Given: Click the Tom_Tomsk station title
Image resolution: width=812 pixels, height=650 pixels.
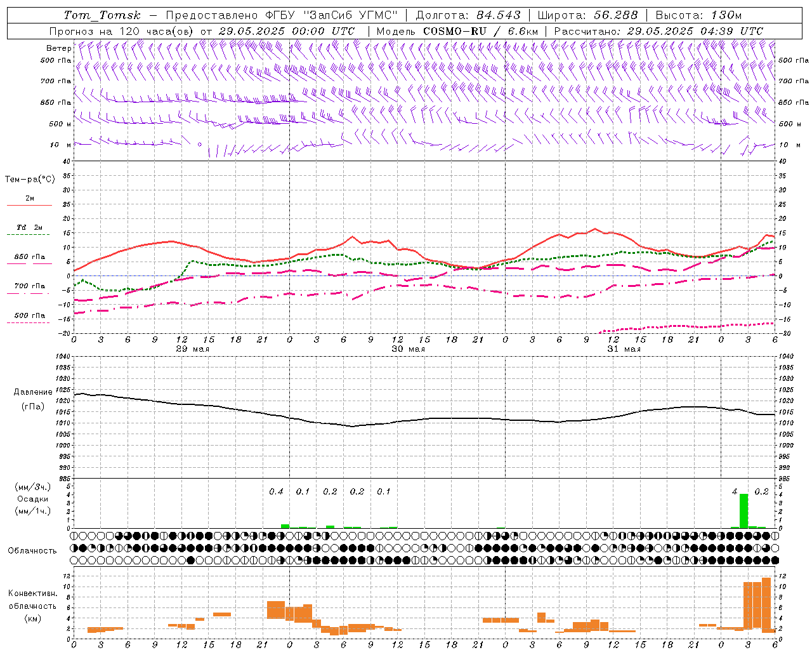Looking at the screenshot, I should pyautogui.click(x=103, y=15).
